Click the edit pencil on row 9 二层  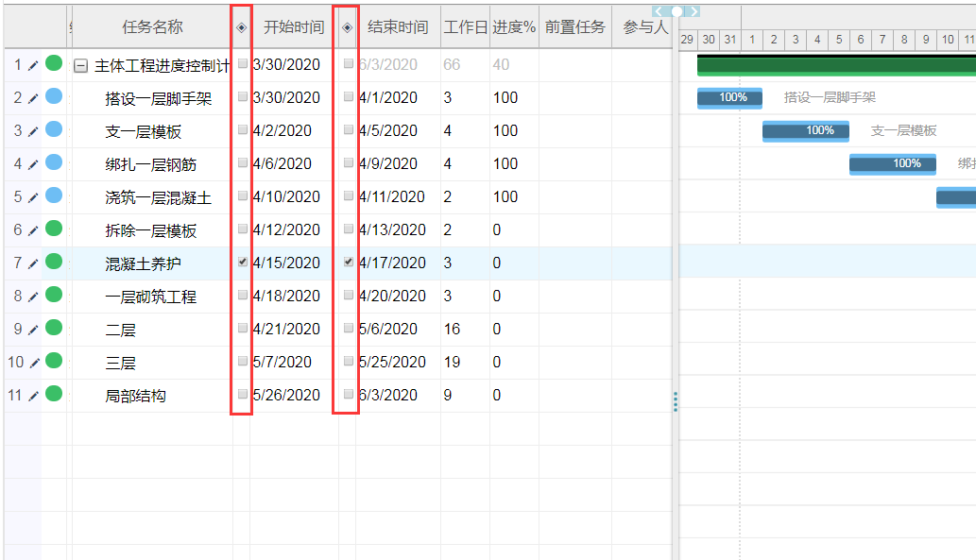coord(33,330)
